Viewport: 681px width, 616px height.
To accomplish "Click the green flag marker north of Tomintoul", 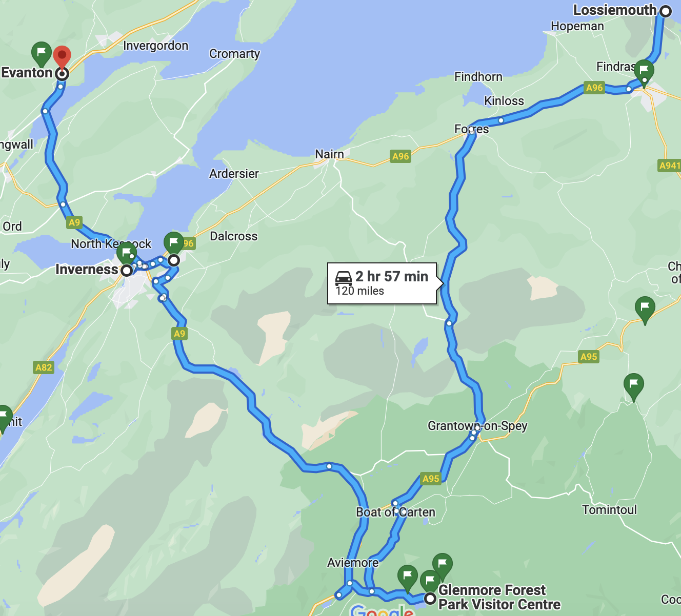I will (x=634, y=386).
